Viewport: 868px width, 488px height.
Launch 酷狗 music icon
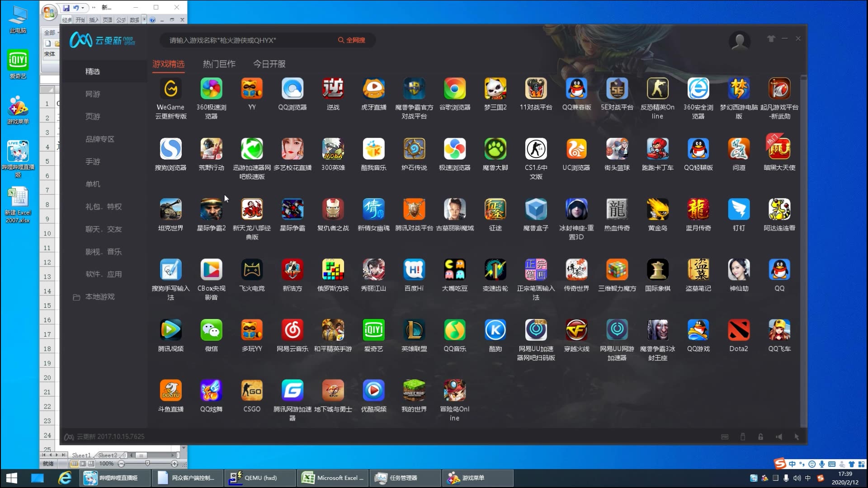495,330
